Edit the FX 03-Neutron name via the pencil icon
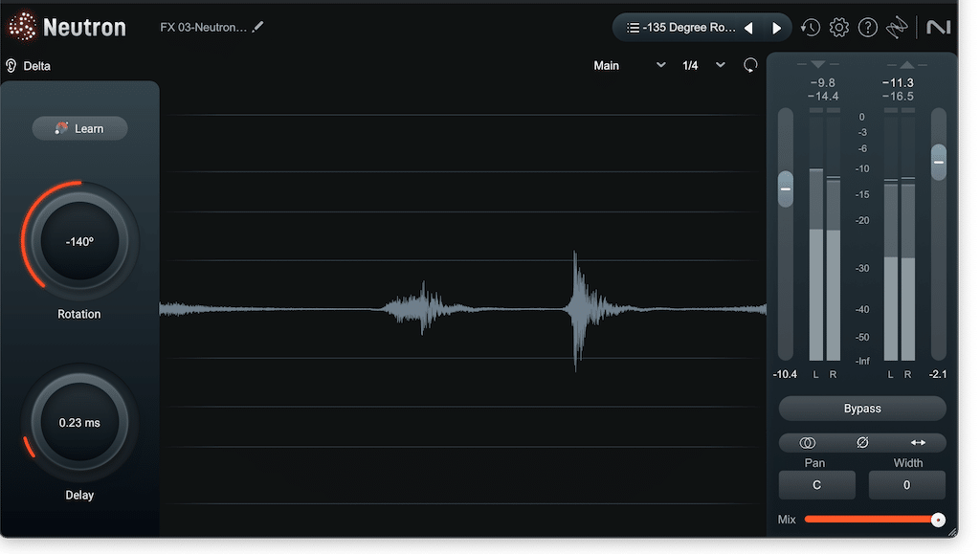This screenshot has width=980, height=554. pos(257,27)
